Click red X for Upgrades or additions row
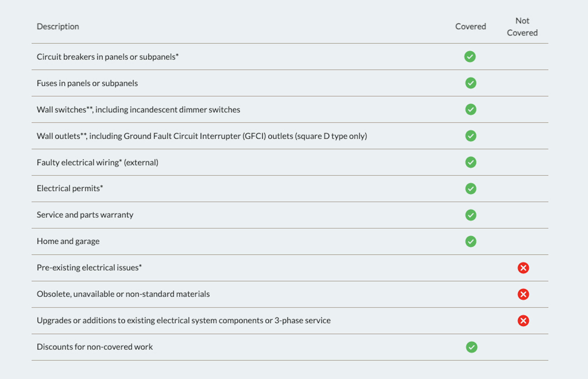 click(x=523, y=320)
